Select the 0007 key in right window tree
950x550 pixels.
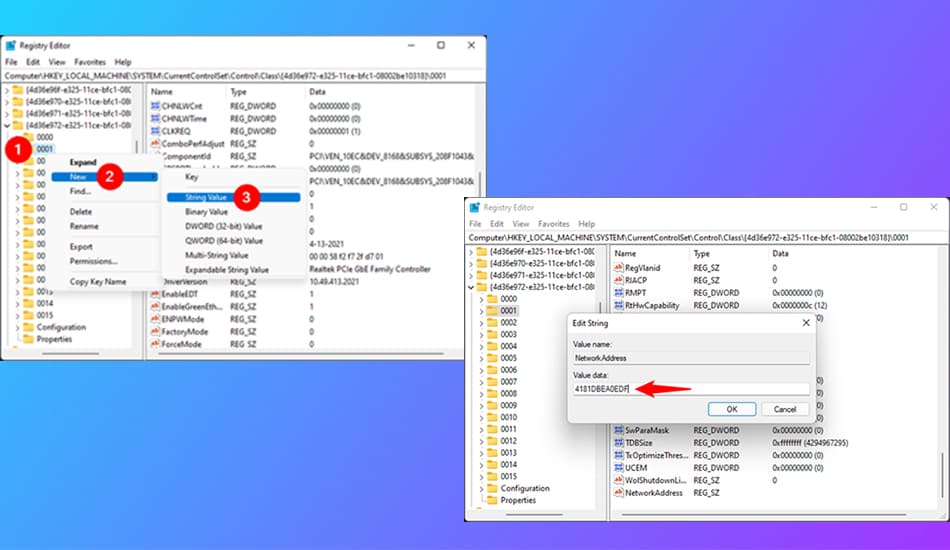508,382
